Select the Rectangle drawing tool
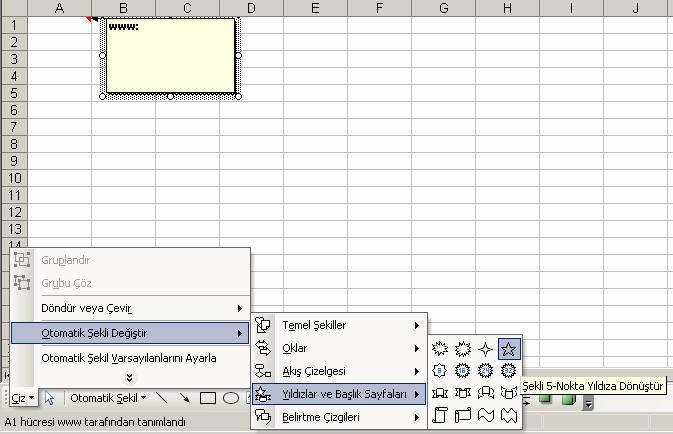Viewport: 673px width, 434px height. (x=208, y=398)
